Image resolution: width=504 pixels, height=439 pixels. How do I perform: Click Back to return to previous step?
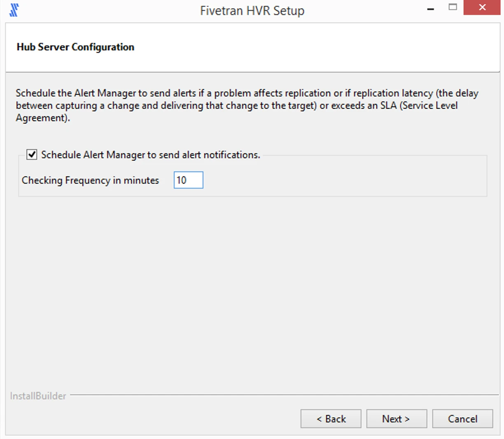click(331, 418)
